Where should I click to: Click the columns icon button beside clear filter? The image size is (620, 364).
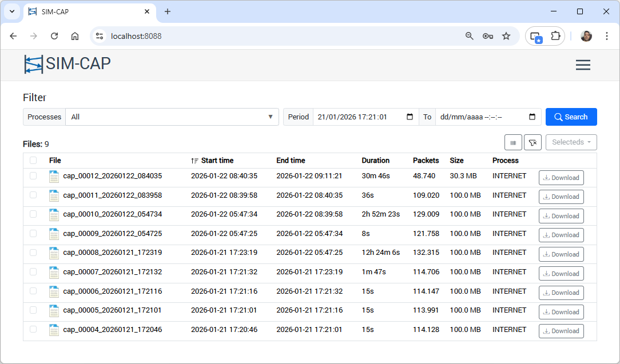click(x=513, y=142)
